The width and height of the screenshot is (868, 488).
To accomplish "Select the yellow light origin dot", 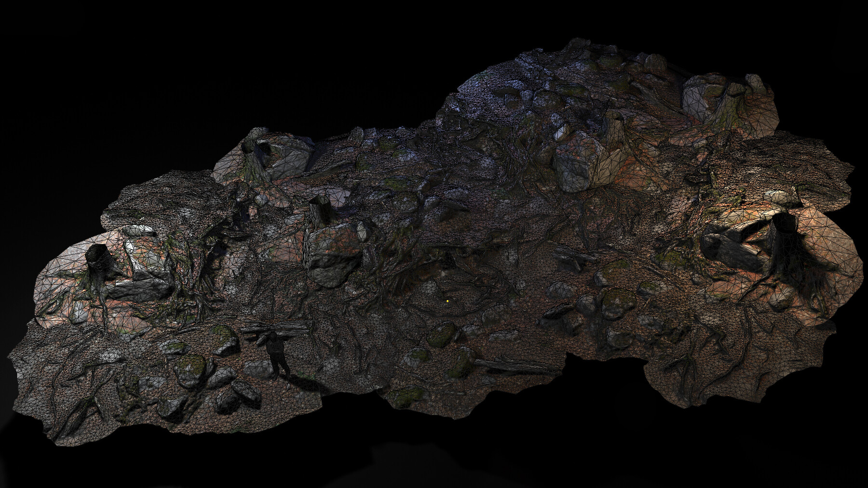I will coord(448,301).
